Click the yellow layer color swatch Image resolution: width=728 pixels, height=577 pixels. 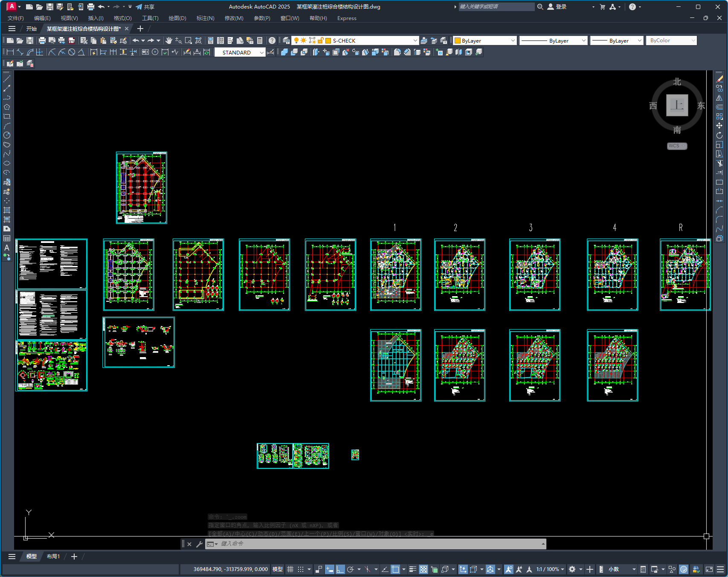pyautogui.click(x=328, y=40)
